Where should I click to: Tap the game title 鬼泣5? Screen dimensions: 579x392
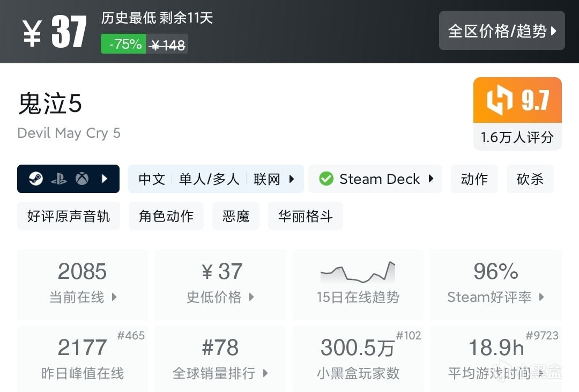50,103
